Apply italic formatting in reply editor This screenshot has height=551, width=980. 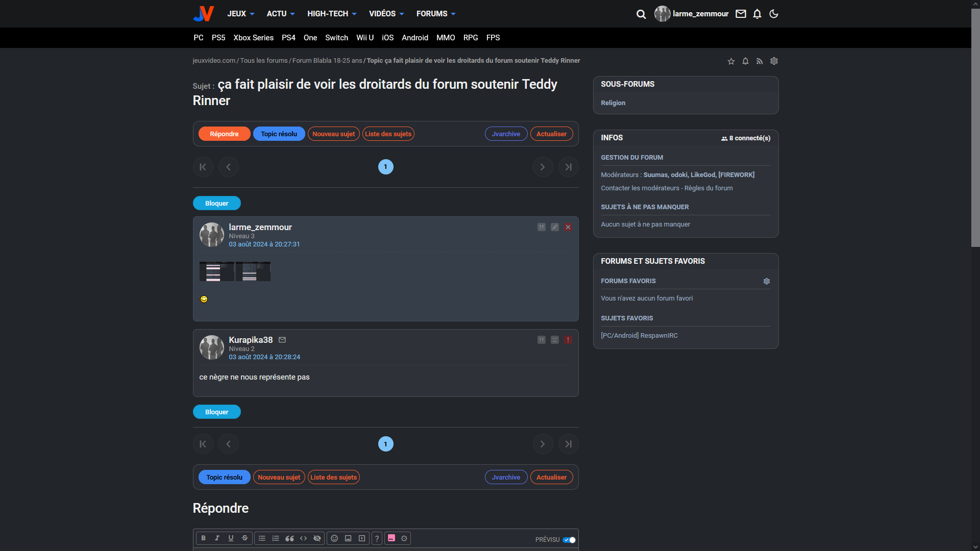coord(217,538)
